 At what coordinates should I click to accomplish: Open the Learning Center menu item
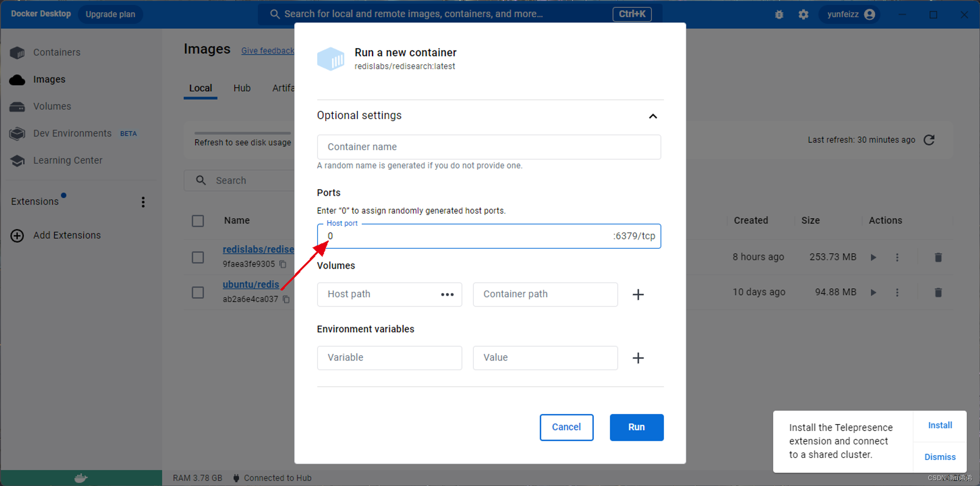[x=68, y=160]
